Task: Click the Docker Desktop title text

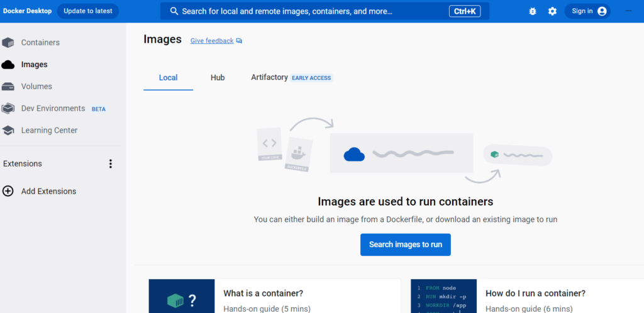Action: (x=28, y=11)
